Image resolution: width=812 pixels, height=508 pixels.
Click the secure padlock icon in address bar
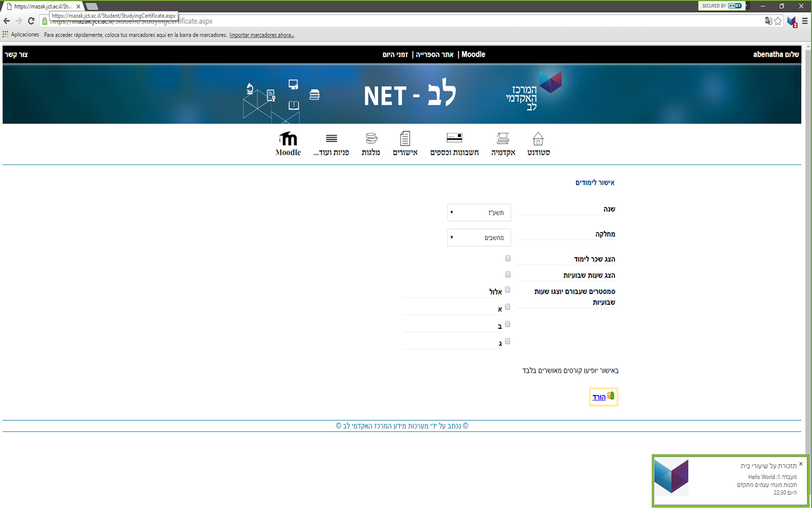click(44, 21)
